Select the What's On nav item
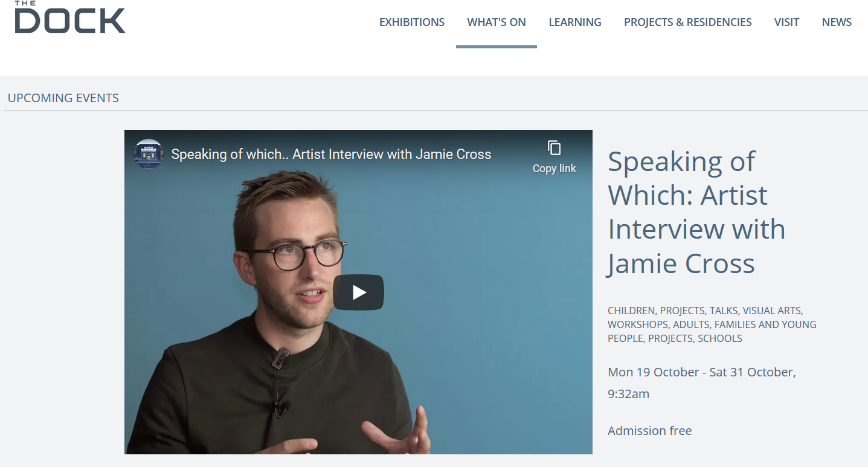Viewport: 868px width, 467px height. click(x=497, y=22)
